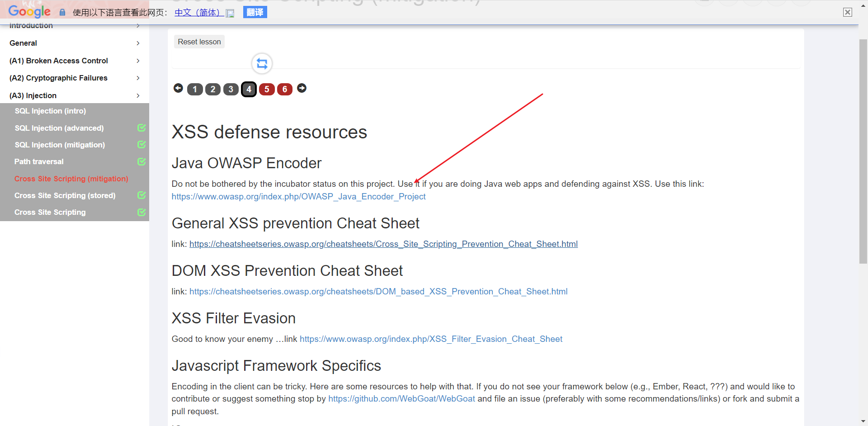Open red lesson page 6
The height and width of the screenshot is (426, 868).
[x=285, y=89]
